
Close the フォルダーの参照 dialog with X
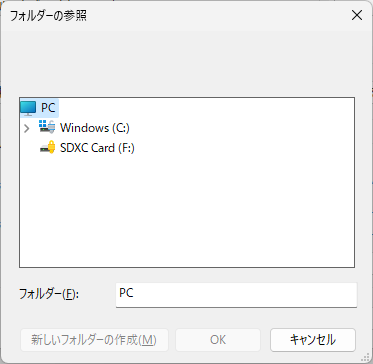pyautogui.click(x=357, y=15)
